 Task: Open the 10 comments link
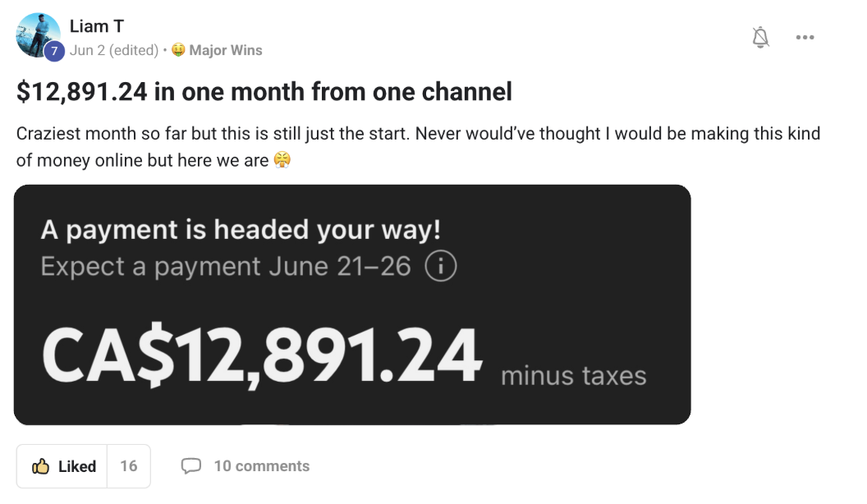pos(261,466)
